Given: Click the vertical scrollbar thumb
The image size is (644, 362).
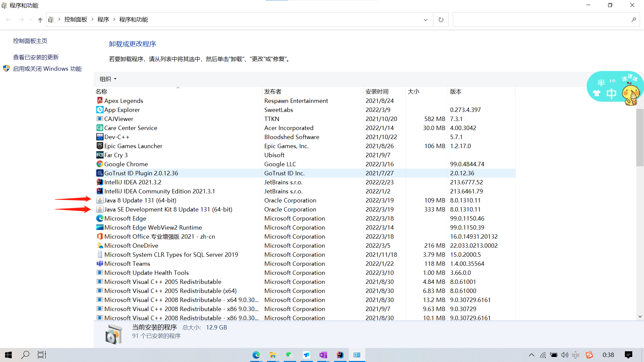Looking at the screenshot, I should pos(640,137).
